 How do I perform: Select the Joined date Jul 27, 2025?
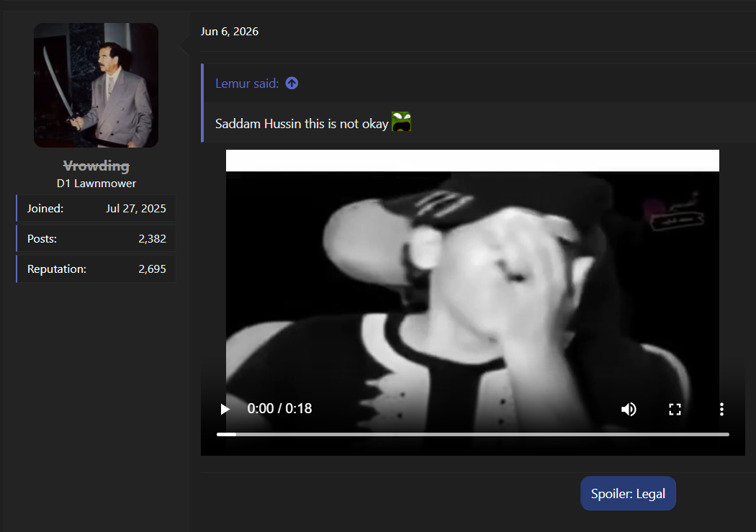[136, 208]
